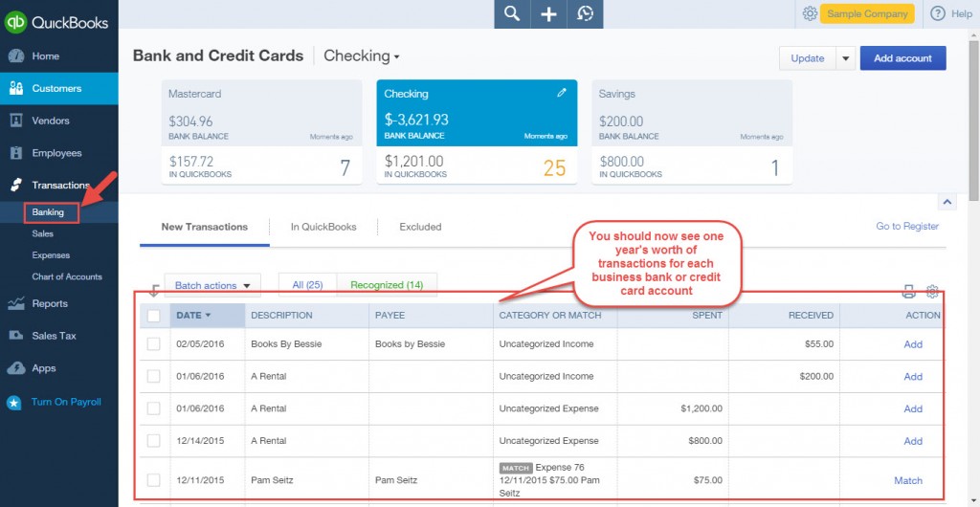Select the Mastercard account card
Screen dimensions: 980x507
point(262,132)
